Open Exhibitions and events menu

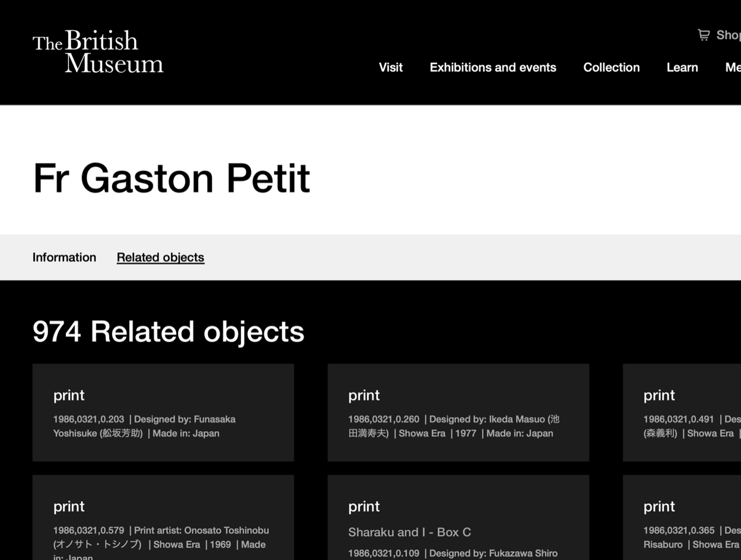pos(492,68)
